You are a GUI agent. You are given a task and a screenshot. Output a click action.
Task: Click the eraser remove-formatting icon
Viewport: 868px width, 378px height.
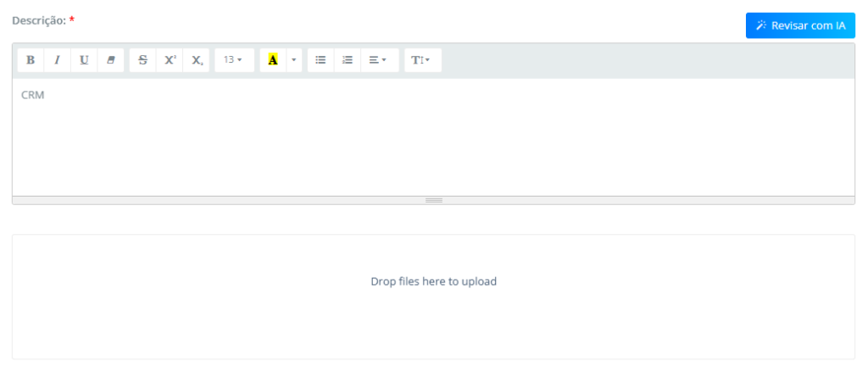110,60
